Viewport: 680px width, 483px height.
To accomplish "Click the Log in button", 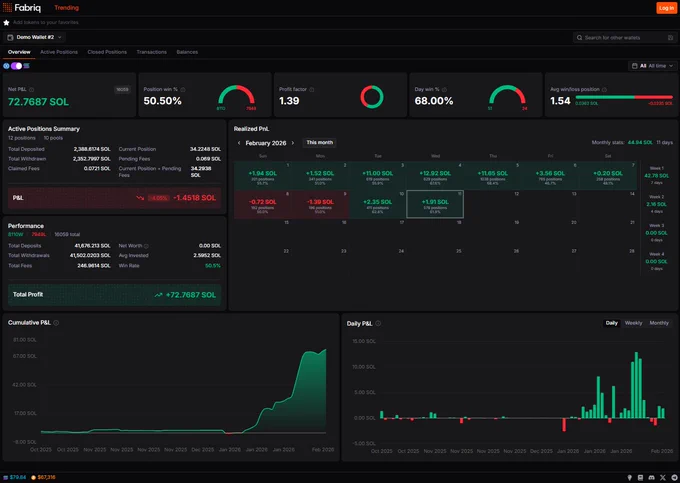I will pos(666,8).
